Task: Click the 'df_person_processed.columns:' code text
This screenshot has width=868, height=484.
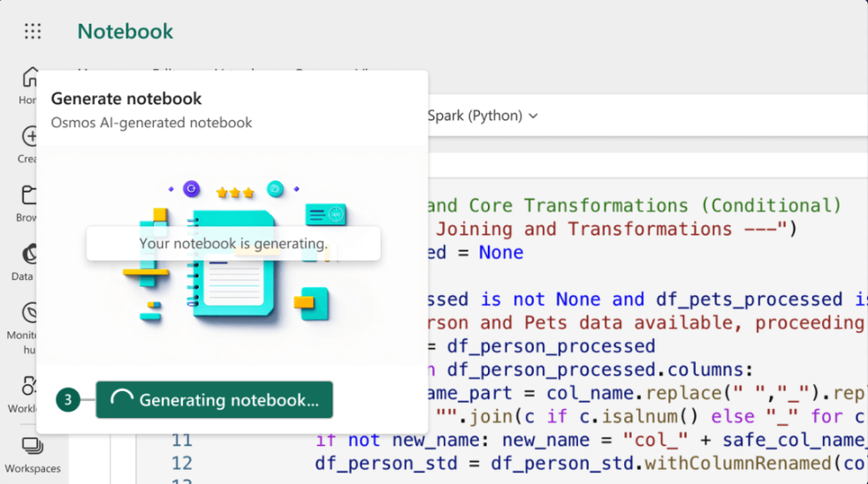Action: (x=600, y=369)
